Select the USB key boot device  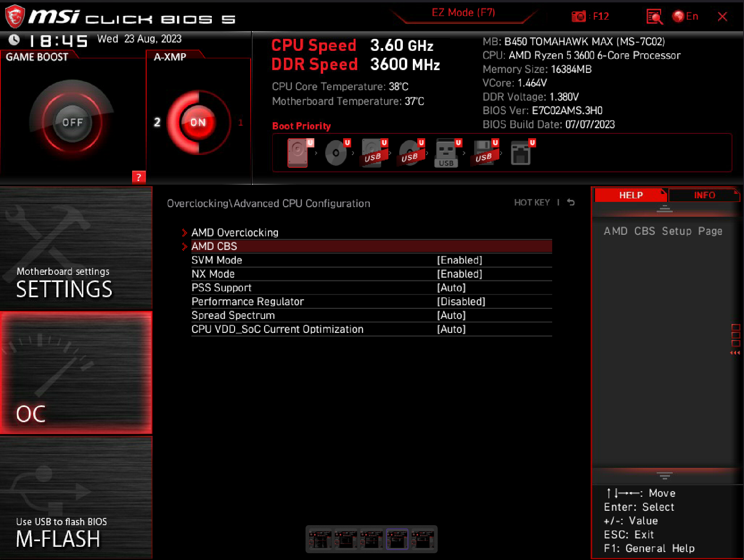coord(446,153)
